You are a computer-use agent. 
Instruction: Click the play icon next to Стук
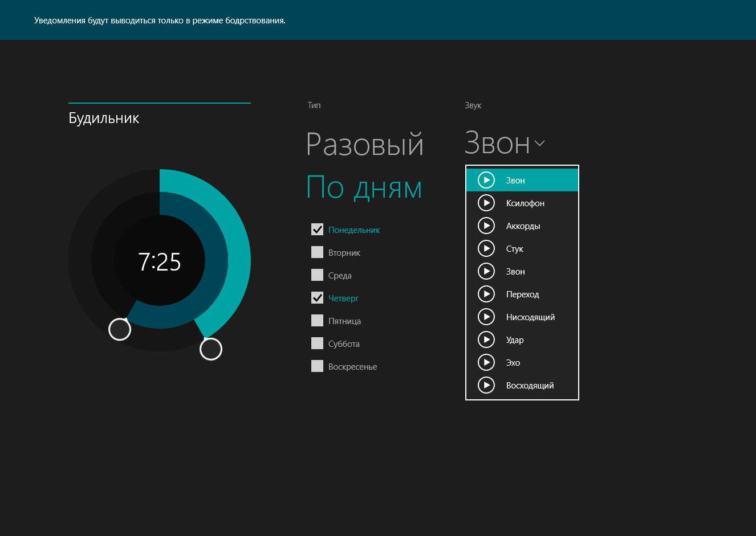486,248
